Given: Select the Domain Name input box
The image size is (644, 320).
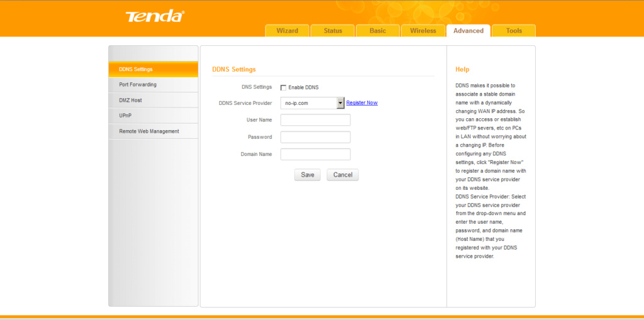Looking at the screenshot, I should pos(315,154).
